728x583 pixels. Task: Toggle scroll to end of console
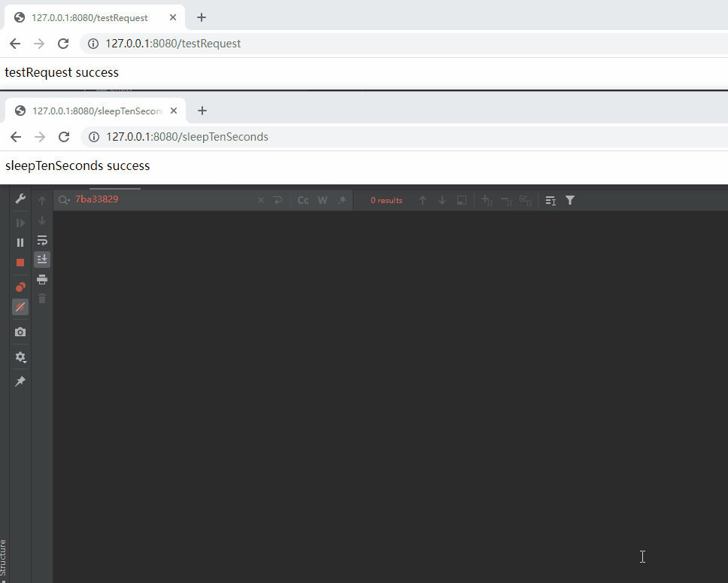pos(42,260)
